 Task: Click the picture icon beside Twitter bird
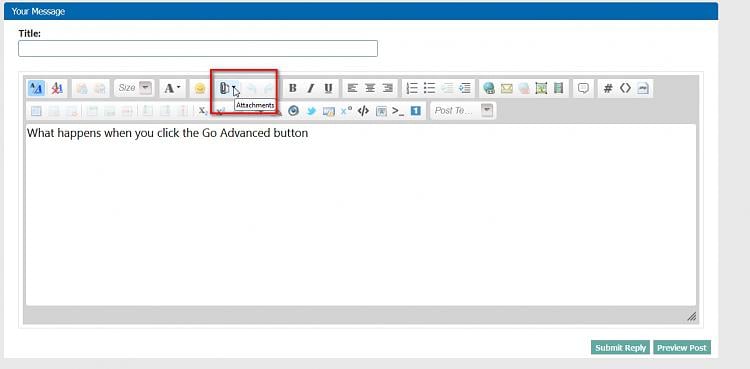[329, 111]
